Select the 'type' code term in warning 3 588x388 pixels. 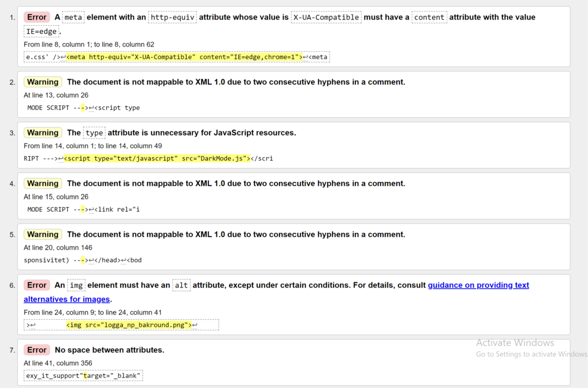point(94,133)
